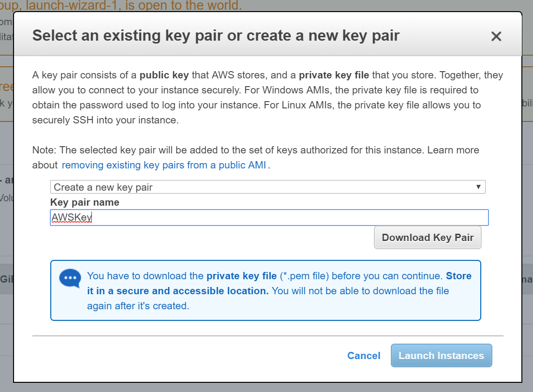This screenshot has width=533, height=392.
Task: Click inside the blue information note box
Action: (265, 290)
